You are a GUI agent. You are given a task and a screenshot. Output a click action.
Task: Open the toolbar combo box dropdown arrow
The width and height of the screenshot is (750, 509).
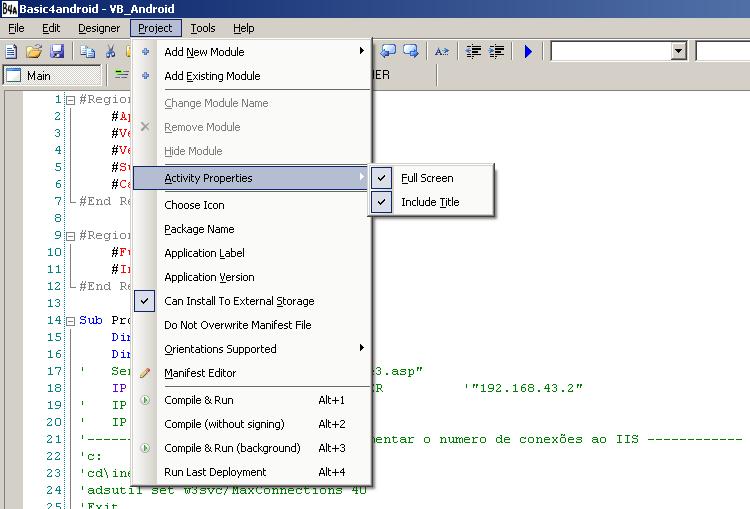[678, 51]
